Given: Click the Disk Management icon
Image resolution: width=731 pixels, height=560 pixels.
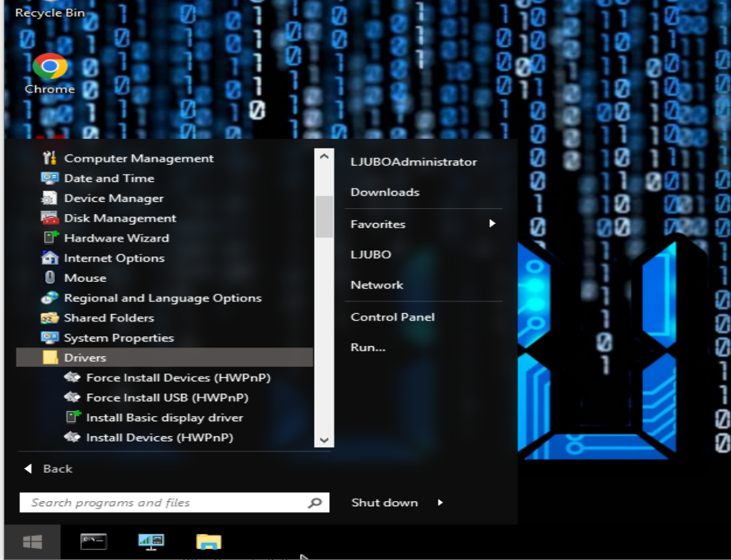Looking at the screenshot, I should click(x=49, y=218).
